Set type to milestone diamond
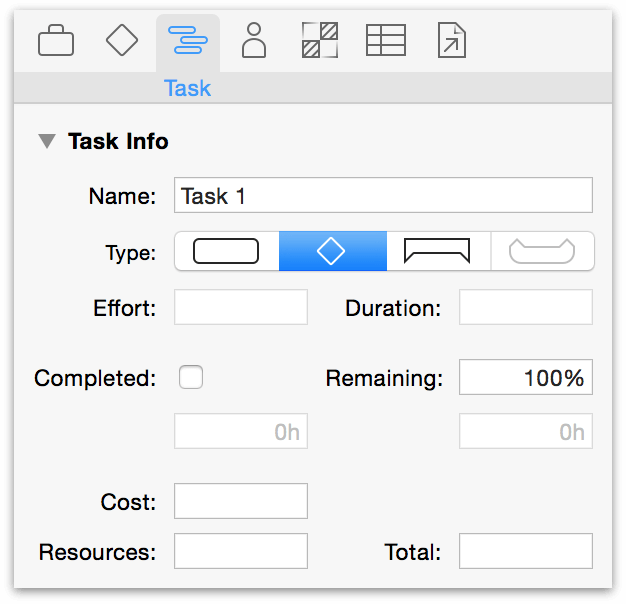Image resolution: width=626 pixels, height=604 pixels. point(333,251)
